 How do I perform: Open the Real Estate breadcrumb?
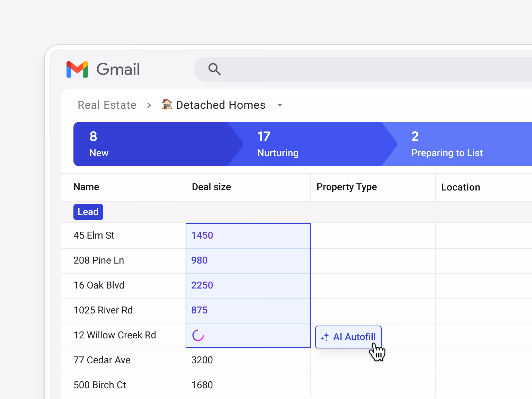(107, 105)
